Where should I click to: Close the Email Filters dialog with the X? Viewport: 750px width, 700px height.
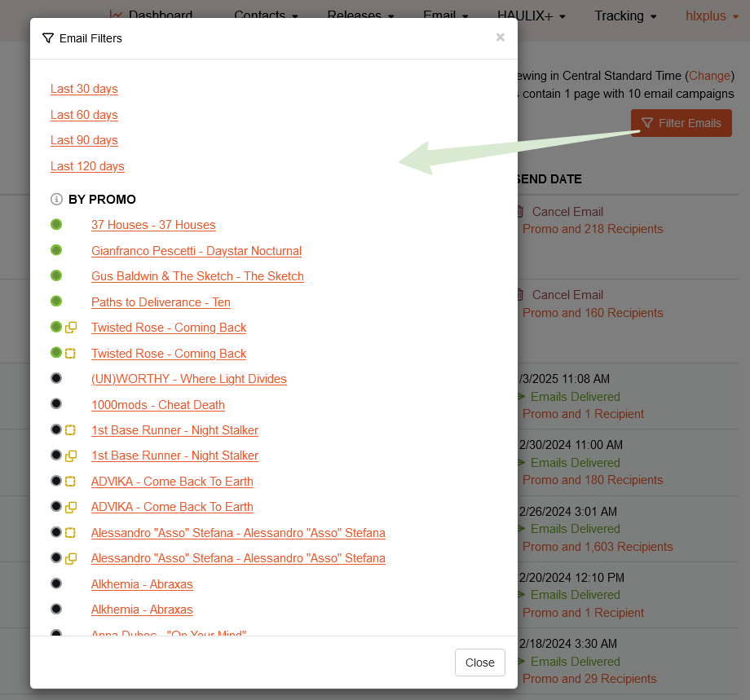pyautogui.click(x=501, y=37)
